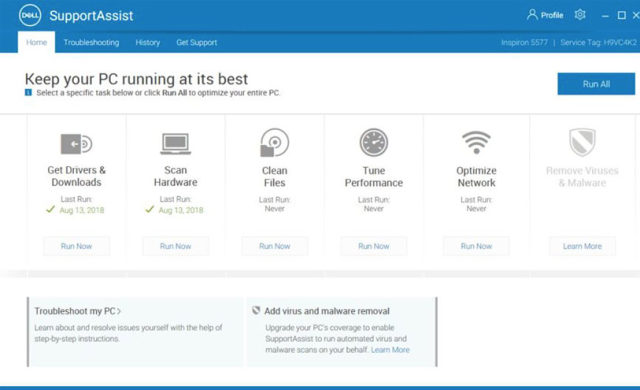Run Now for Optimize Network

476,246
